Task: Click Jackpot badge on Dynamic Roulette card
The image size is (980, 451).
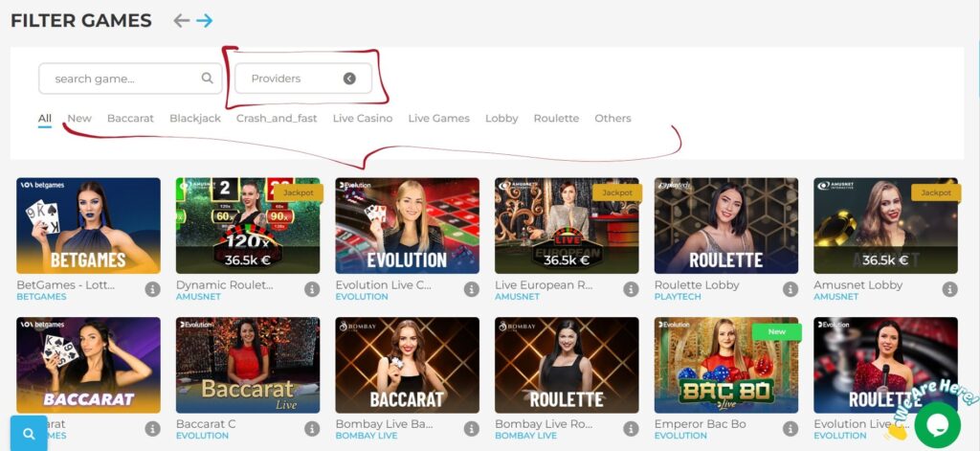Action: click(299, 192)
